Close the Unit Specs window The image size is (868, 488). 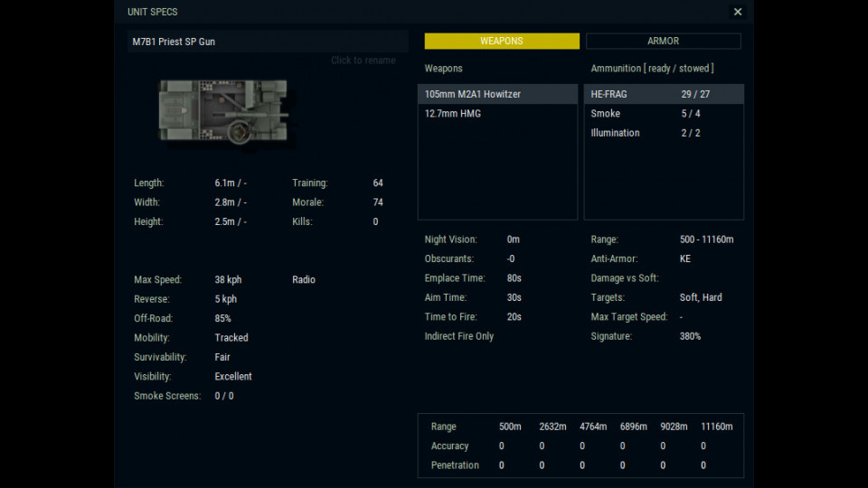tap(738, 12)
